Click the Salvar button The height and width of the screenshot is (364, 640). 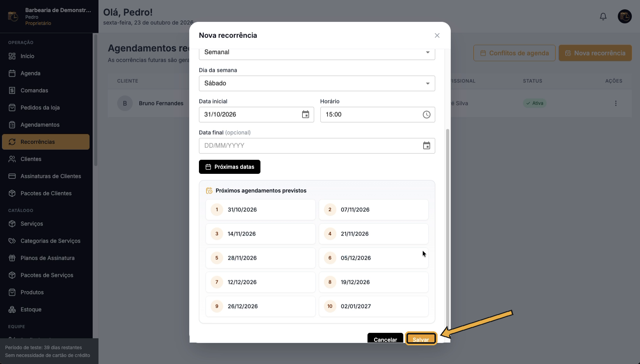[421, 338]
